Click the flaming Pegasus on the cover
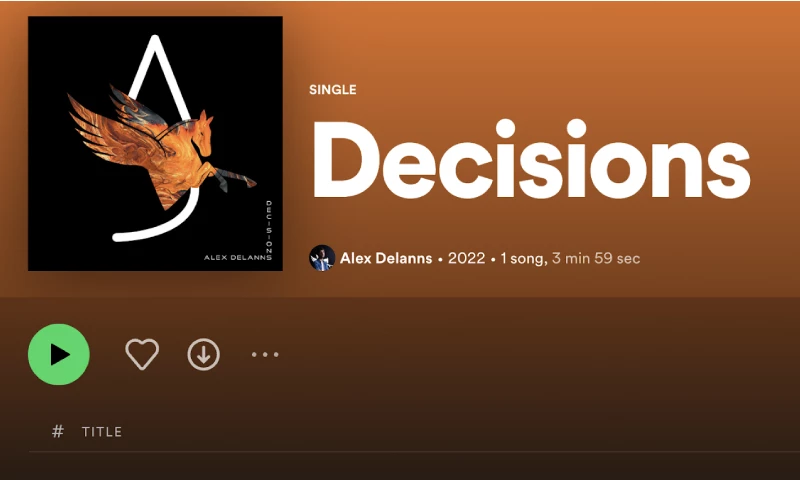The image size is (800, 480). coord(162,148)
